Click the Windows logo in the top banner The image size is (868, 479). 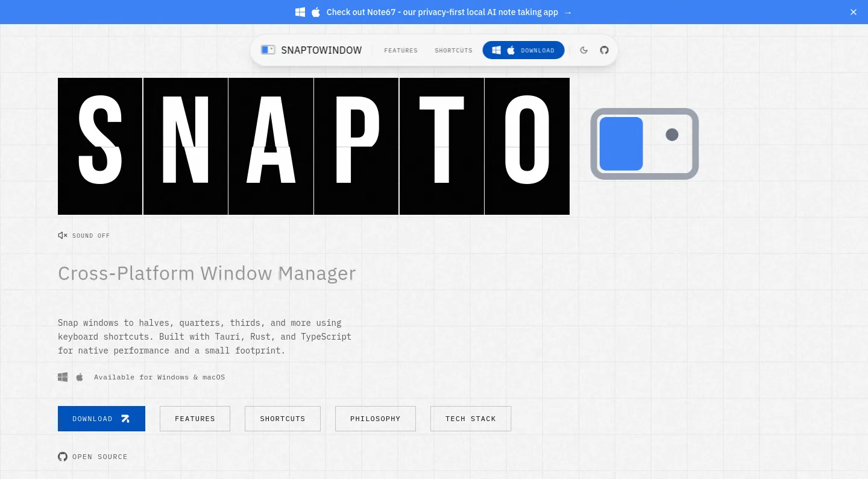click(300, 12)
